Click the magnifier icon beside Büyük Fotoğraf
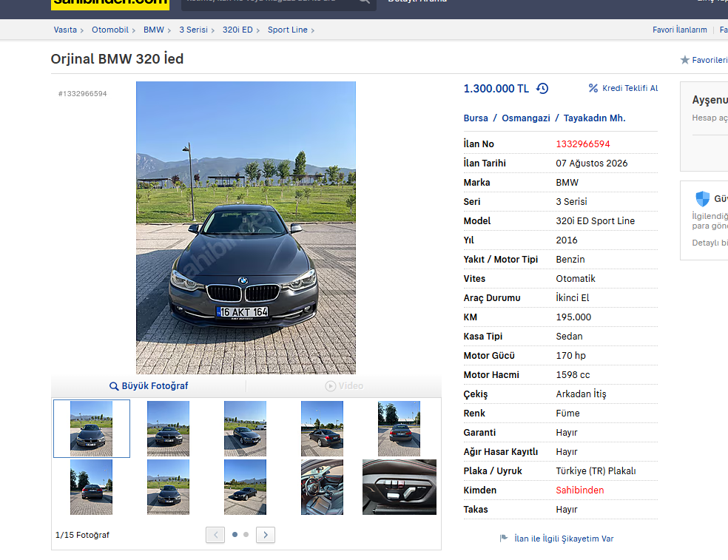Viewport: 728px width, 560px height. coord(114,386)
